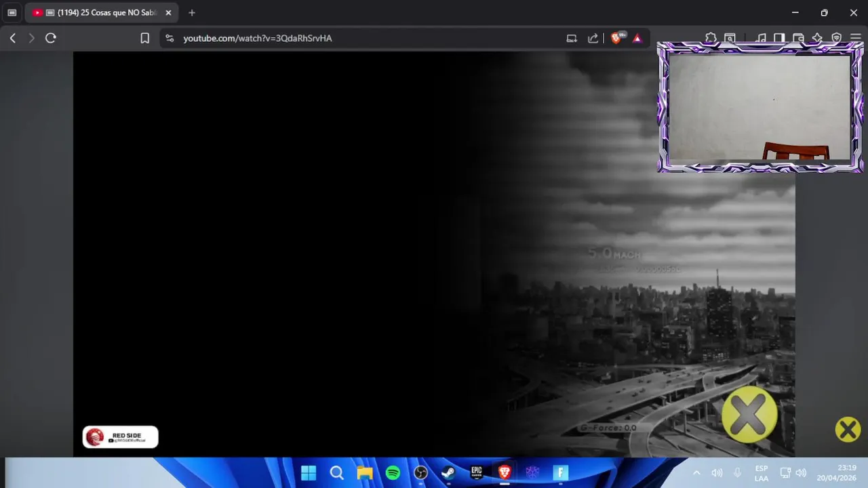Share this page via share icon
868x488 pixels.
pos(593,39)
